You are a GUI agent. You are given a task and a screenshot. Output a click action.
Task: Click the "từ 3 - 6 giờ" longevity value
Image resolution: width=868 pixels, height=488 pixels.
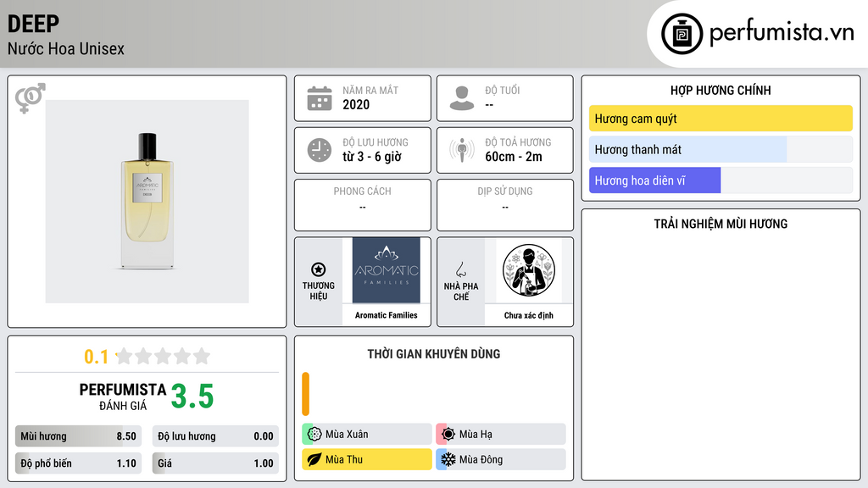372,157
